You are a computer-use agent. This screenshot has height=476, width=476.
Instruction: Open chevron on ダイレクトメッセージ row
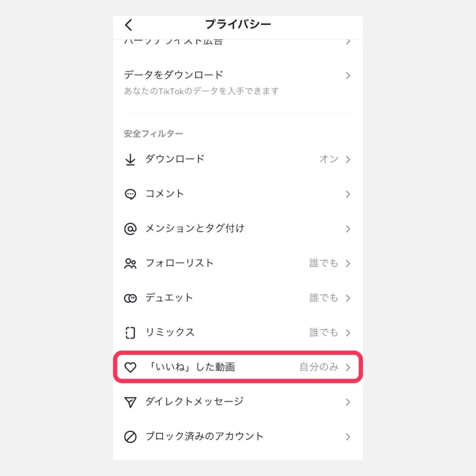click(x=348, y=402)
